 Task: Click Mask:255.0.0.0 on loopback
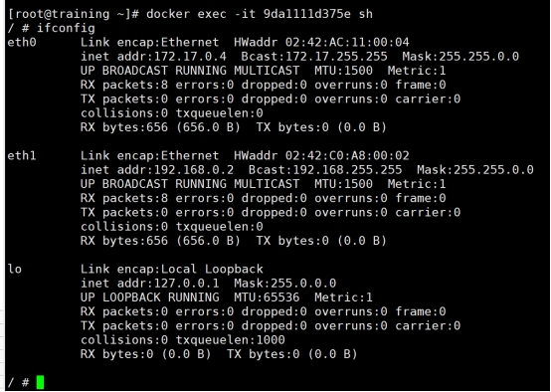285,284
